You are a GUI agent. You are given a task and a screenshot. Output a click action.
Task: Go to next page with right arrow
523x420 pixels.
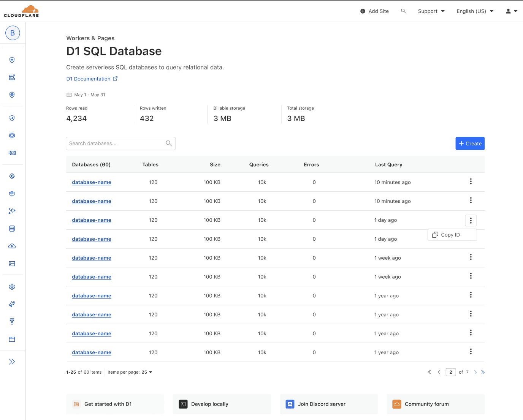[x=475, y=372]
